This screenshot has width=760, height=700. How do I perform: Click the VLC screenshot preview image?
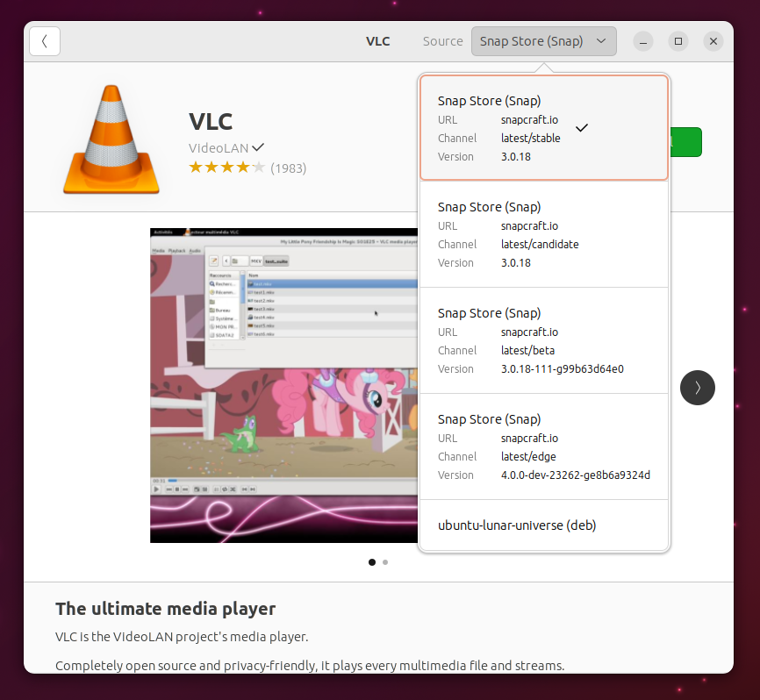point(284,385)
